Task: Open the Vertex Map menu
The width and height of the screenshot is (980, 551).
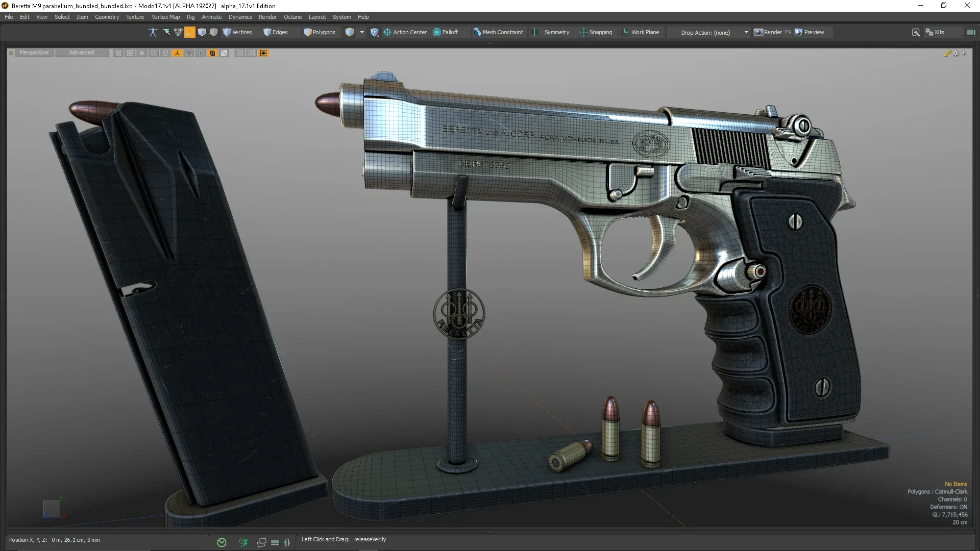Action: (165, 17)
